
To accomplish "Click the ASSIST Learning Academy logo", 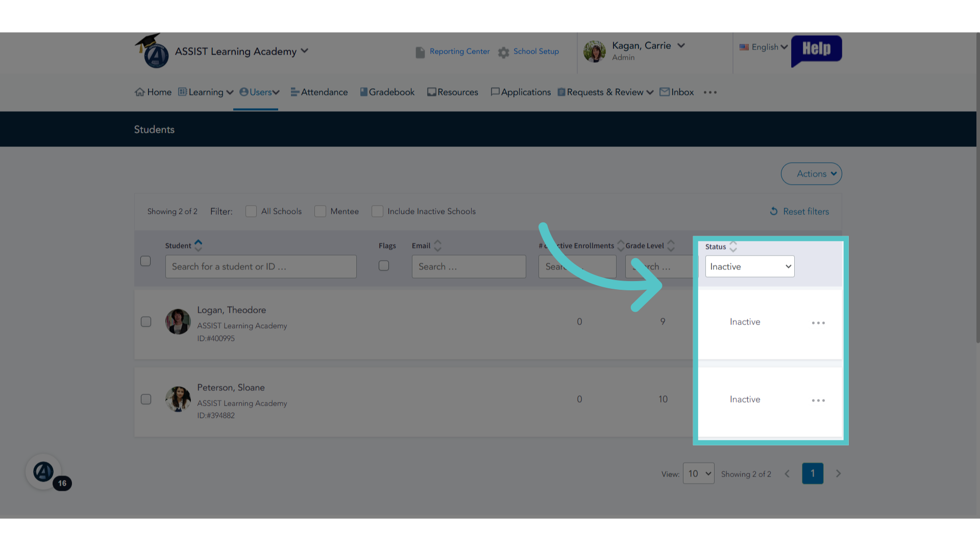I will (152, 51).
